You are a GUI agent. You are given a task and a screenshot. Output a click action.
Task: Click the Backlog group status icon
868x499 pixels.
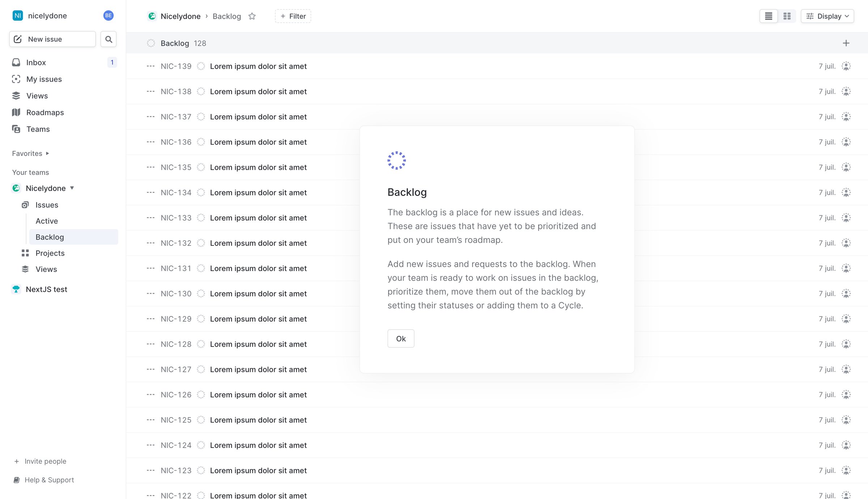(151, 43)
